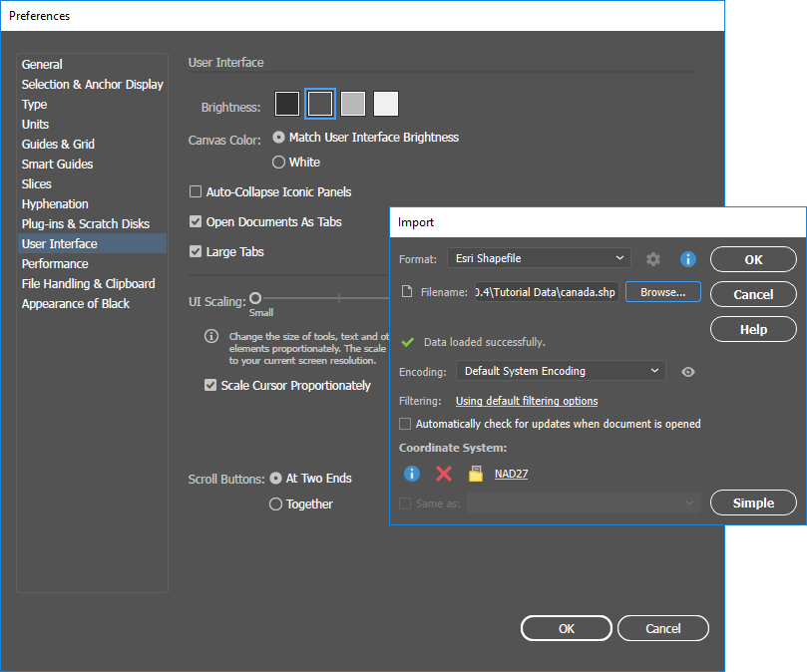Open the Same as dropdown list
The height and width of the screenshot is (672, 807).
[584, 503]
